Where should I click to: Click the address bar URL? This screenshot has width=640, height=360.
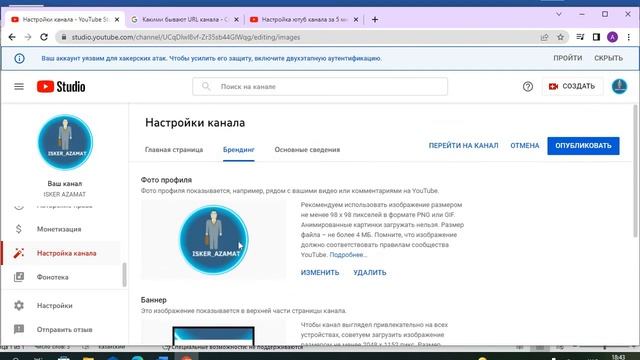(x=186, y=37)
